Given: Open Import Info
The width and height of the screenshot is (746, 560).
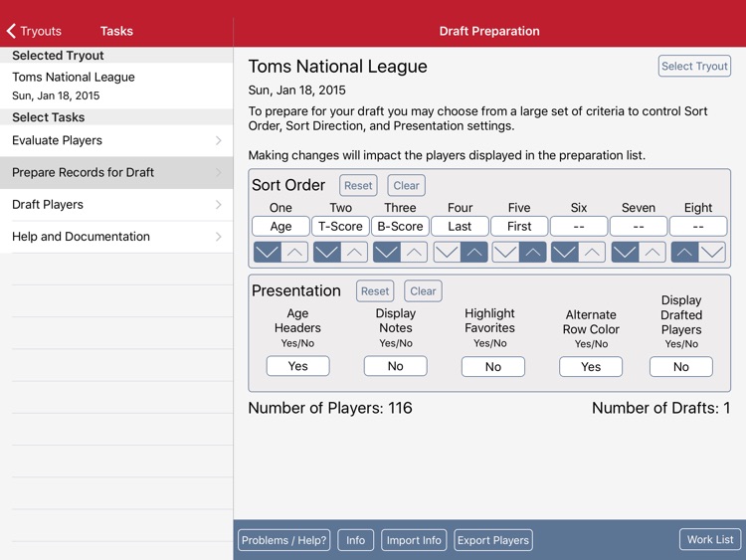Looking at the screenshot, I should pyautogui.click(x=414, y=540).
